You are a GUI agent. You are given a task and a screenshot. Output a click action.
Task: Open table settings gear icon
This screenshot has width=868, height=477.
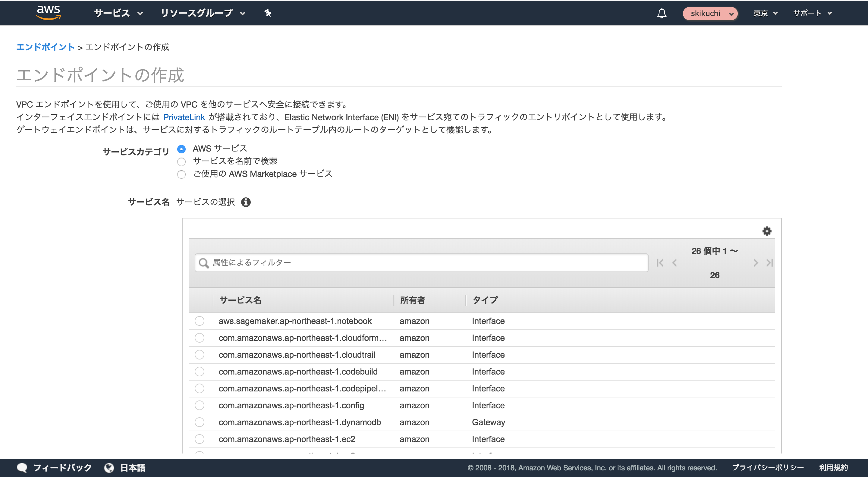[x=766, y=231]
